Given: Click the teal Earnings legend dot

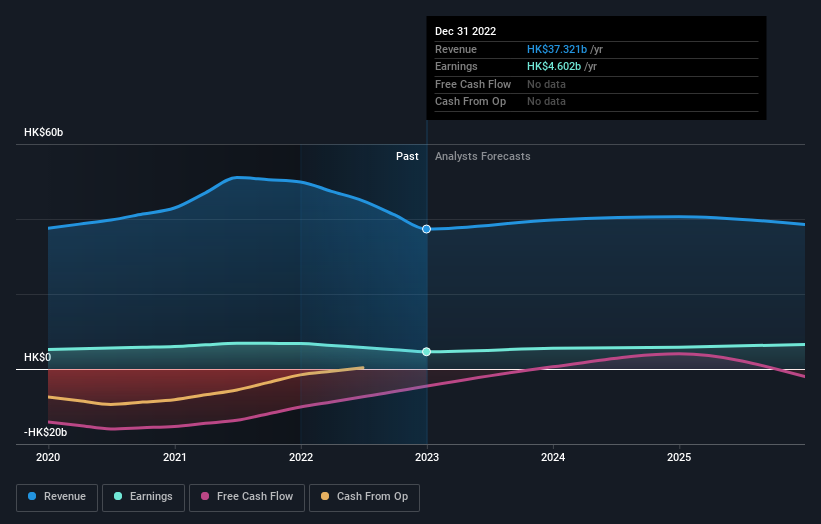Looking at the screenshot, I should [x=118, y=496].
